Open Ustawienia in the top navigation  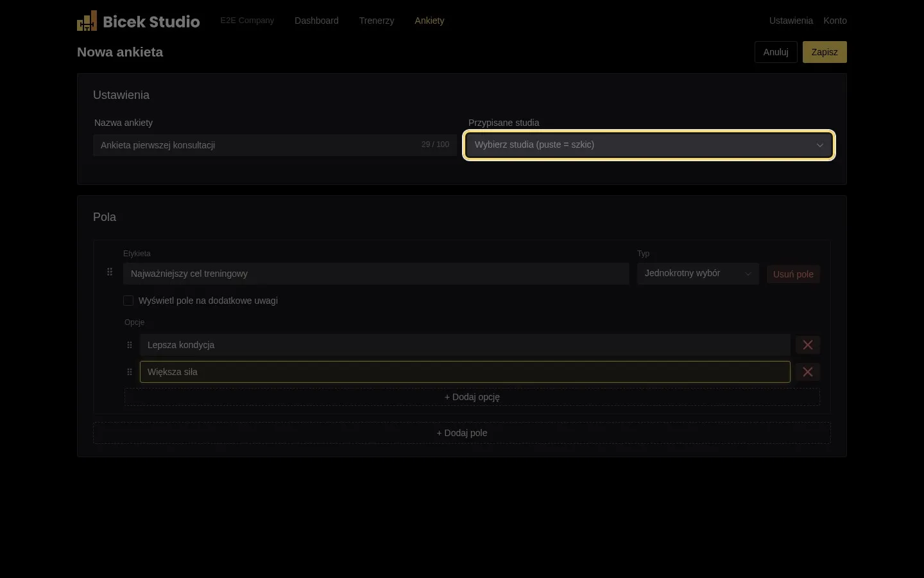coord(791,21)
